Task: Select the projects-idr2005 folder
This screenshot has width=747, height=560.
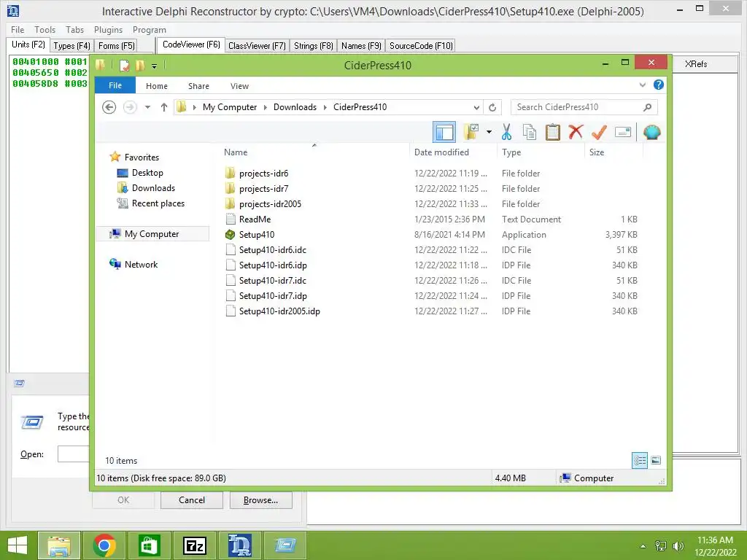Action: tap(270, 204)
